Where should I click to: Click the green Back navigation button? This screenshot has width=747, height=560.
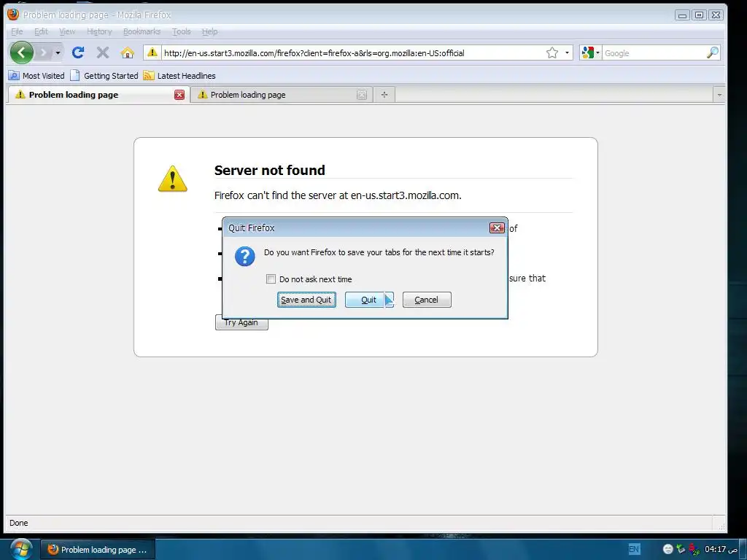tap(21, 52)
